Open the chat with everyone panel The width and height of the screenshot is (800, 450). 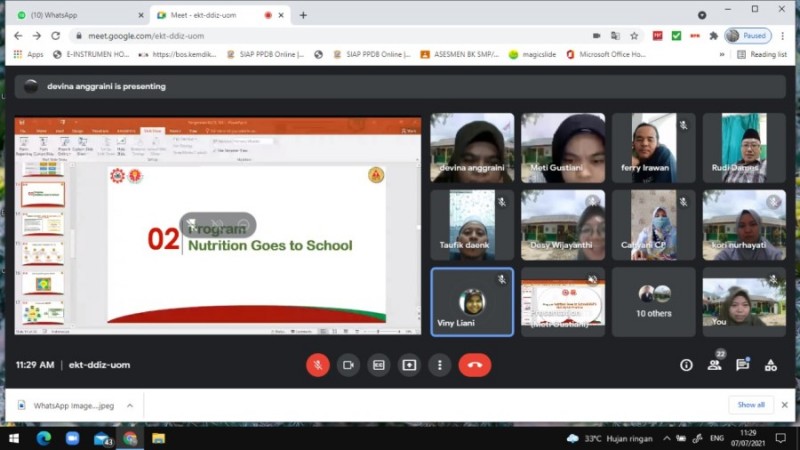coord(742,365)
